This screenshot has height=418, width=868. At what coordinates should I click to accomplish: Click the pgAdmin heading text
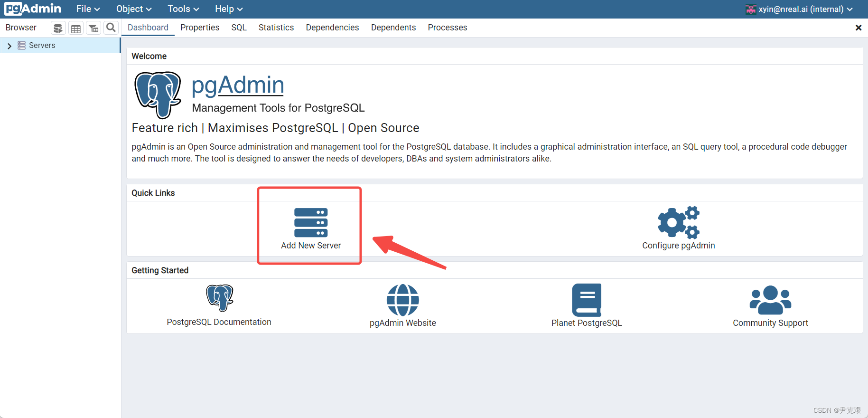(x=238, y=85)
